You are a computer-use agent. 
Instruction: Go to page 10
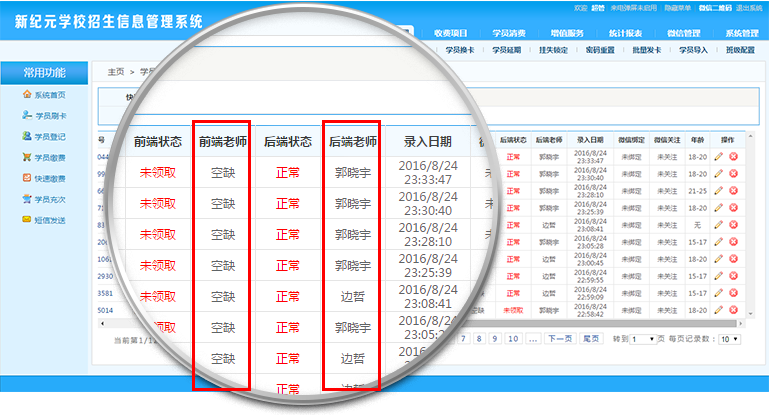coord(513,339)
